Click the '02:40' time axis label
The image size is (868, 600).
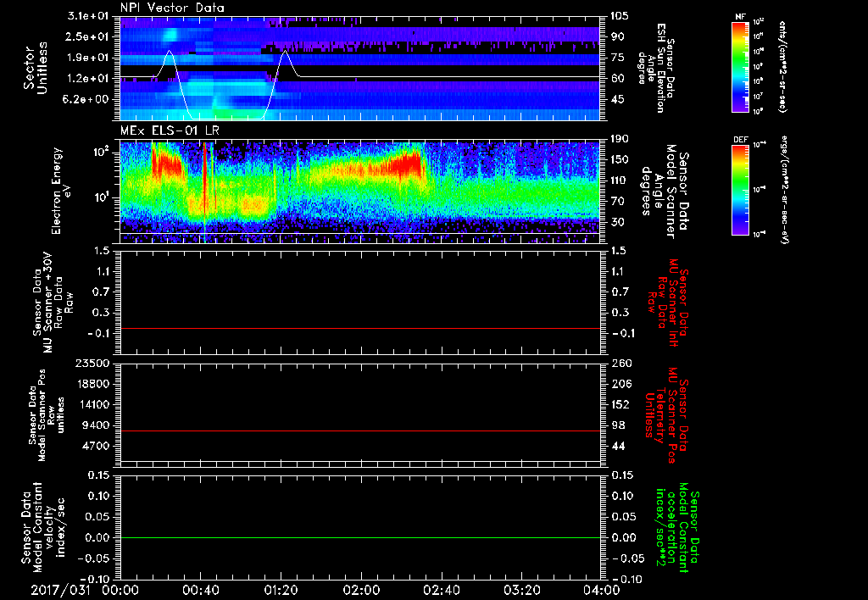[x=441, y=590]
